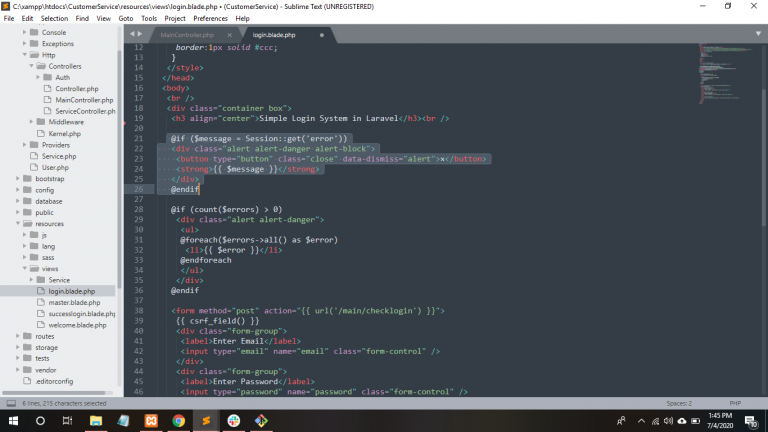The width and height of the screenshot is (768, 432).
Task: Open the Project menu
Action: tap(175, 18)
